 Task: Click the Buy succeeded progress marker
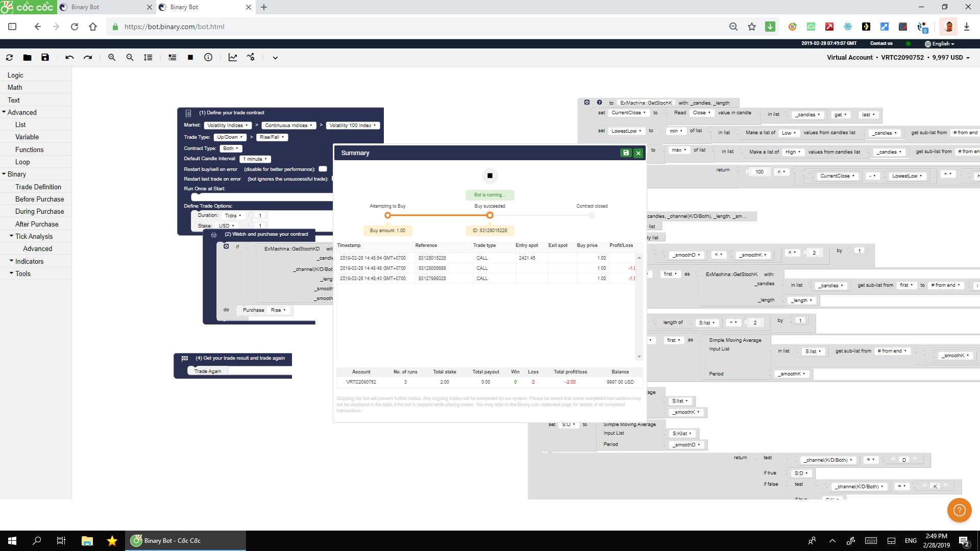489,215
